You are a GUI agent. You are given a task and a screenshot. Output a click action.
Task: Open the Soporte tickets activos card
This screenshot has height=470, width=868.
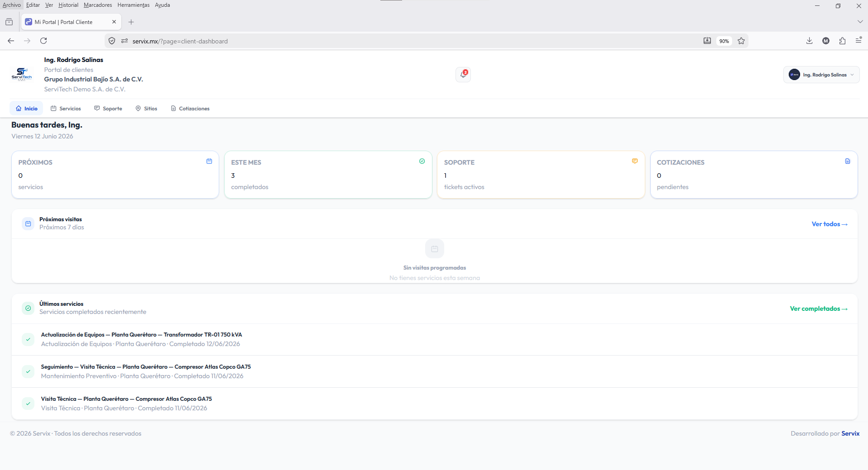[541, 175]
